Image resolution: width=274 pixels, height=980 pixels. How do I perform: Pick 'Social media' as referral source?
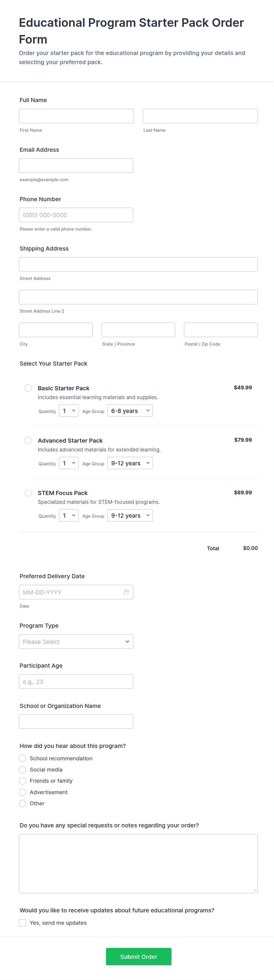(x=23, y=770)
